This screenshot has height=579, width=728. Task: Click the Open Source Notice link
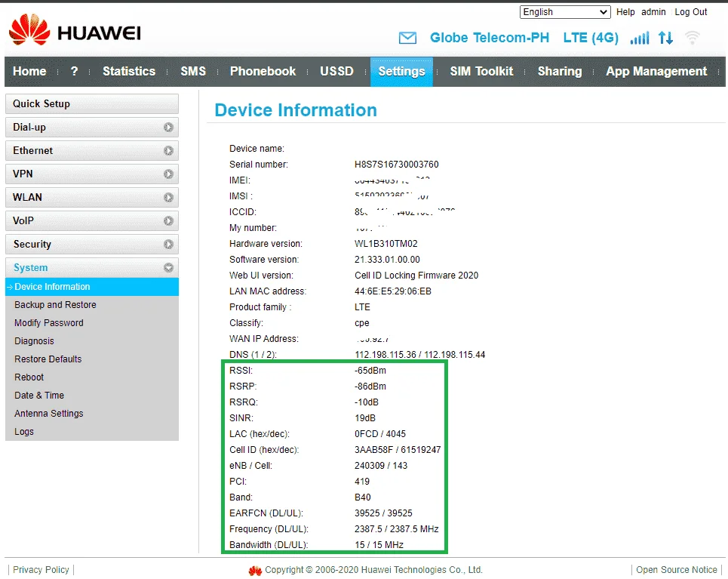pyautogui.click(x=677, y=570)
